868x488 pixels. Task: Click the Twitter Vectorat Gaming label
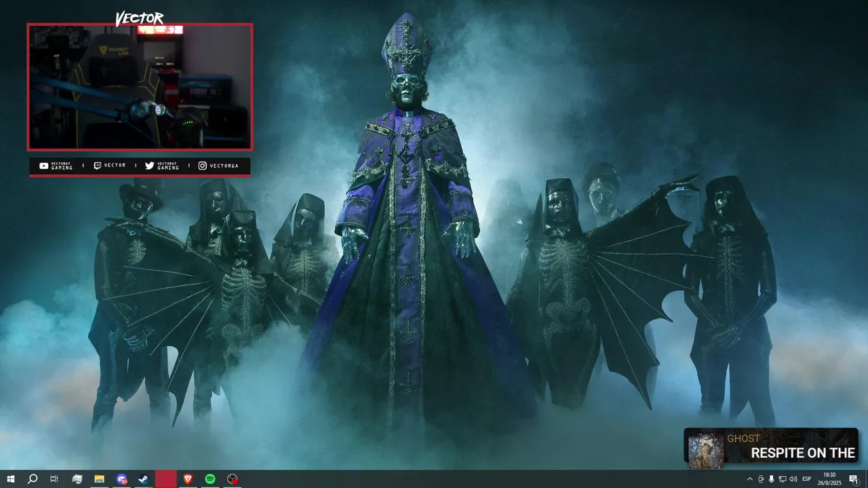[x=162, y=165]
